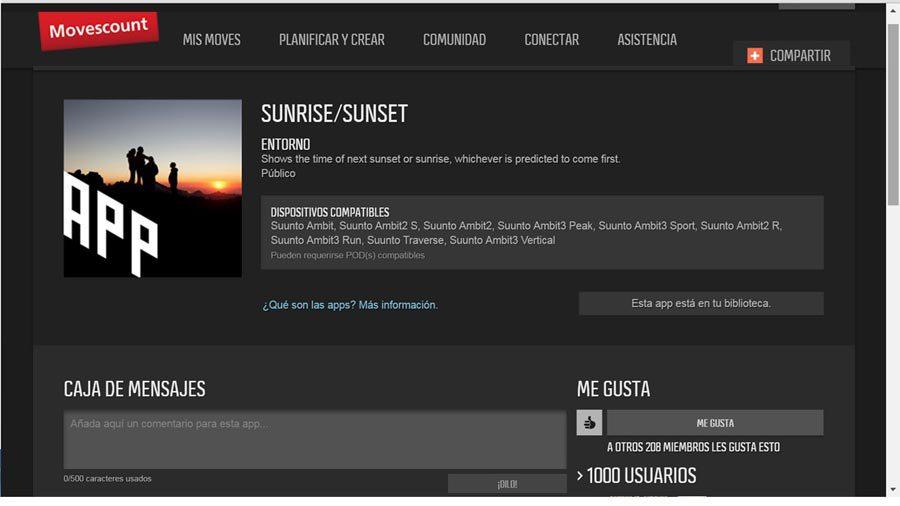900x506 pixels.
Task: Open the MIS MOVES menu
Action: click(x=211, y=40)
